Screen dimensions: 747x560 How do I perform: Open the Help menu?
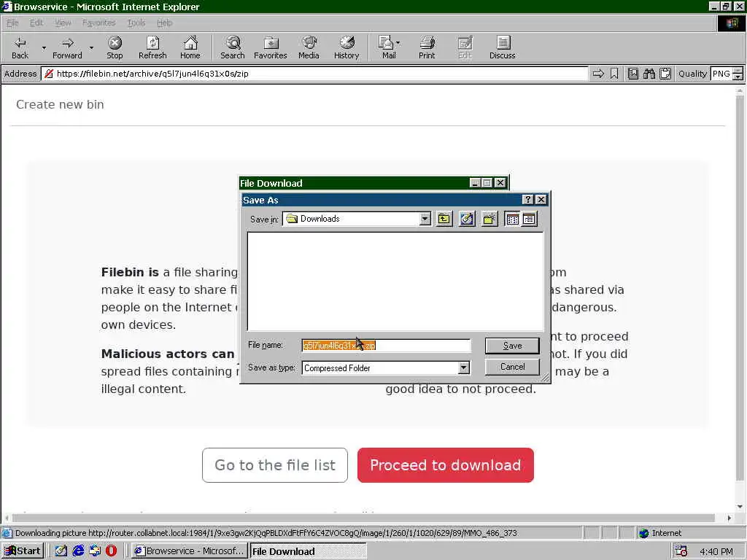click(165, 23)
